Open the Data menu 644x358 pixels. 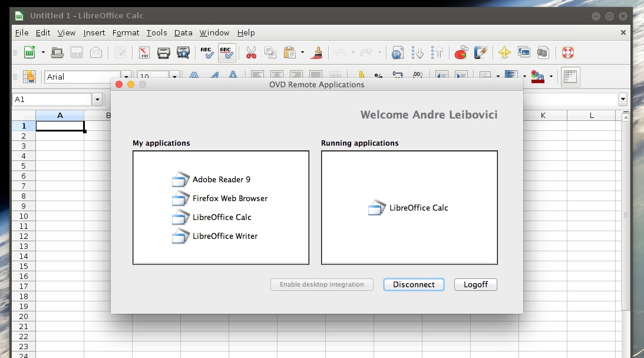tap(183, 32)
